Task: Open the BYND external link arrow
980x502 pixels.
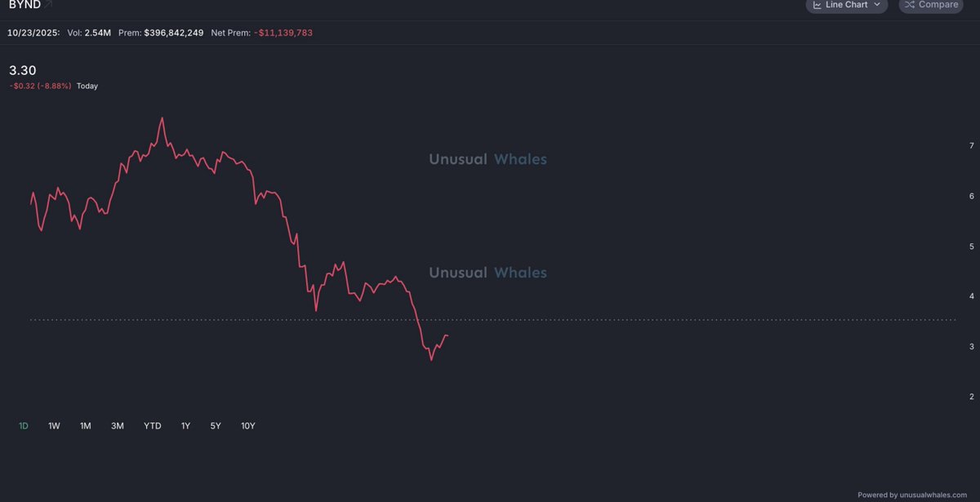Action: 48,4
